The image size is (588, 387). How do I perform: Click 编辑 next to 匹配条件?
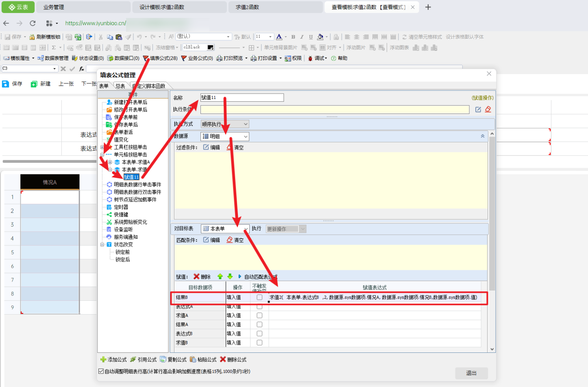click(212, 240)
